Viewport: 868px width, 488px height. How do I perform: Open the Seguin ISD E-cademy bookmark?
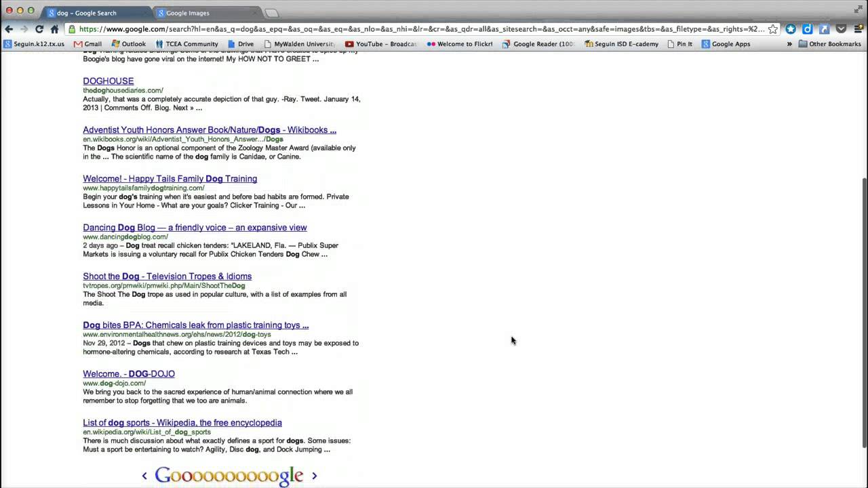[621, 44]
